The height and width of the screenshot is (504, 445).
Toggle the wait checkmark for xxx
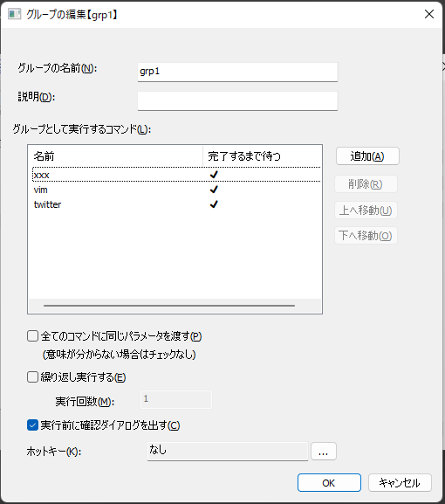coord(214,175)
